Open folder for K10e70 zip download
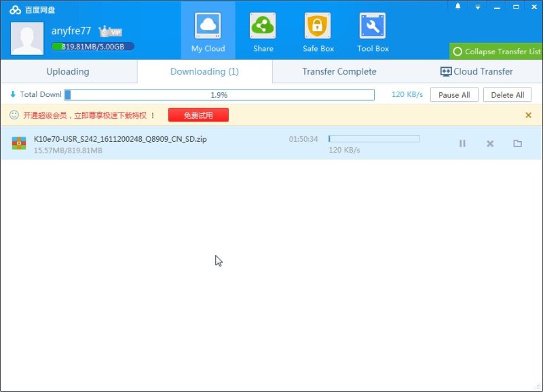 coord(517,143)
